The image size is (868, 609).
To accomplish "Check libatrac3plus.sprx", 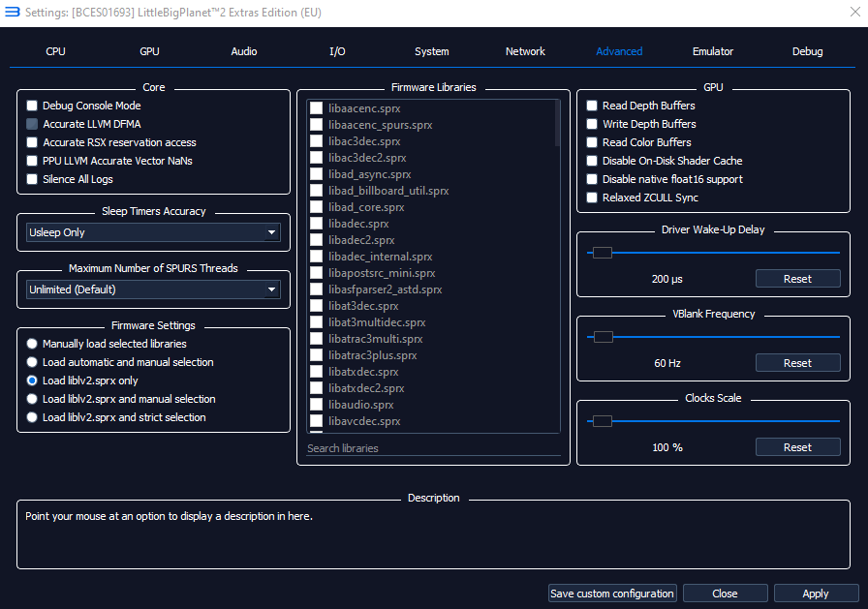I will coord(316,355).
